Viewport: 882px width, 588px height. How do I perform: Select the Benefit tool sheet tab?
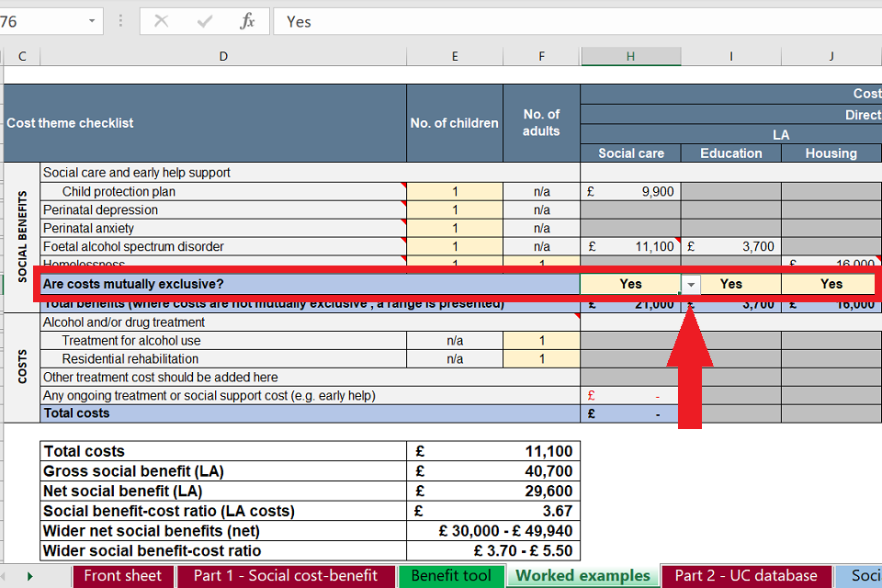coord(450,576)
